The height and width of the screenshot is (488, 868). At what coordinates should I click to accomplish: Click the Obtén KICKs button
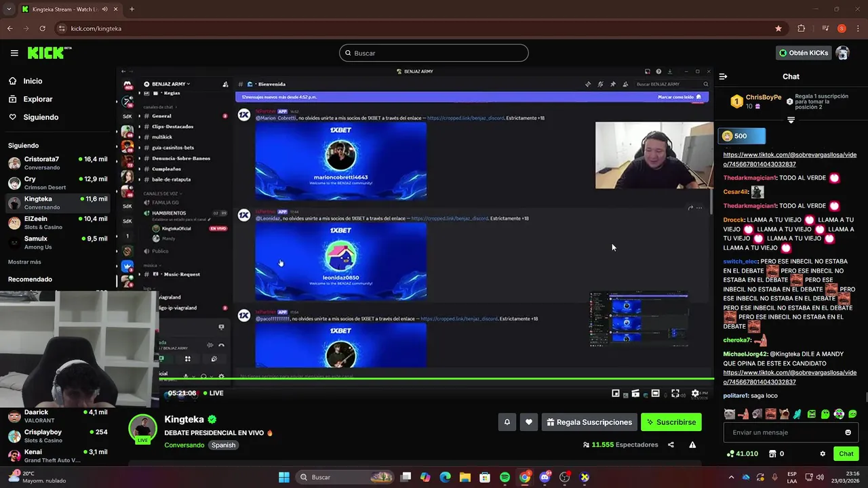[x=804, y=53]
